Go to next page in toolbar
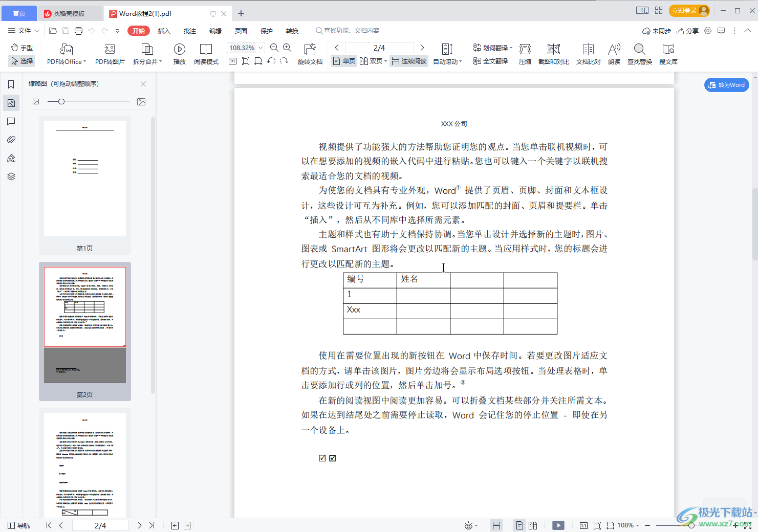The height and width of the screenshot is (532, 758). [422, 48]
